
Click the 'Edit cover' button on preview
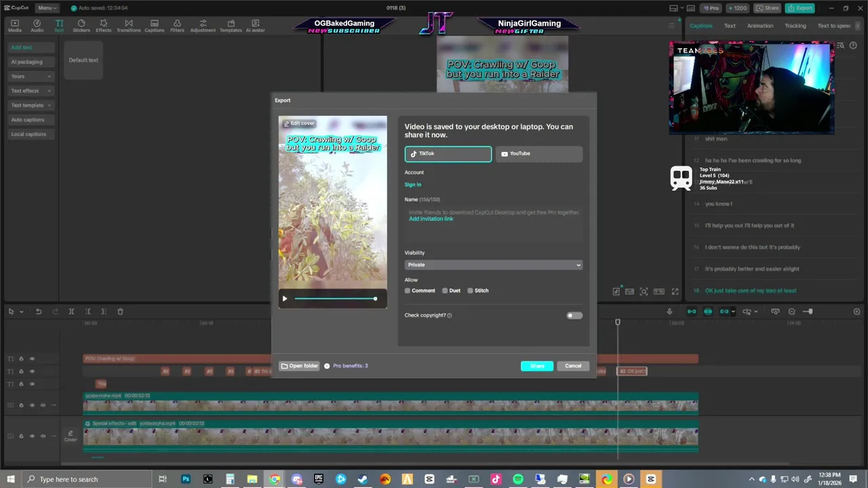299,123
